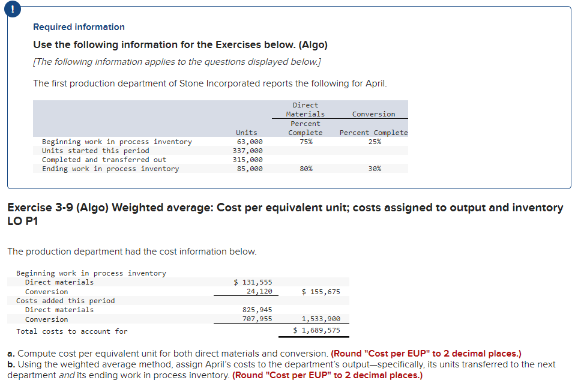
Task: Click the red rounding note in part b
Action: click(327, 375)
